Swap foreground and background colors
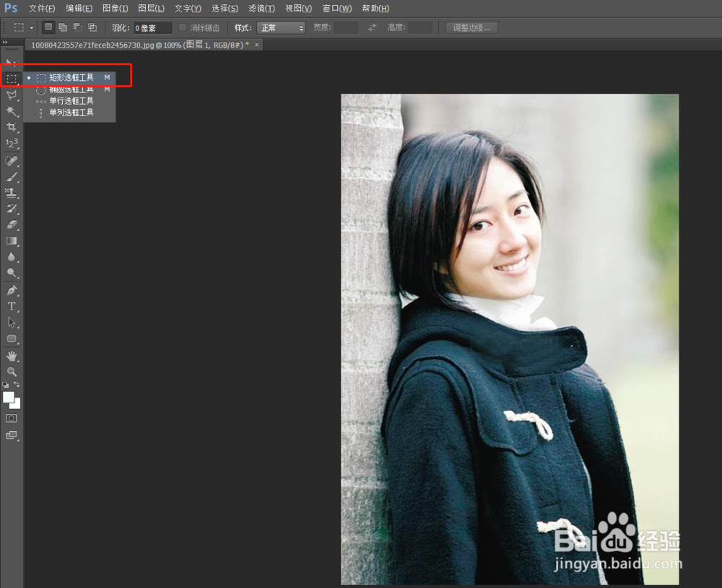 (17, 384)
